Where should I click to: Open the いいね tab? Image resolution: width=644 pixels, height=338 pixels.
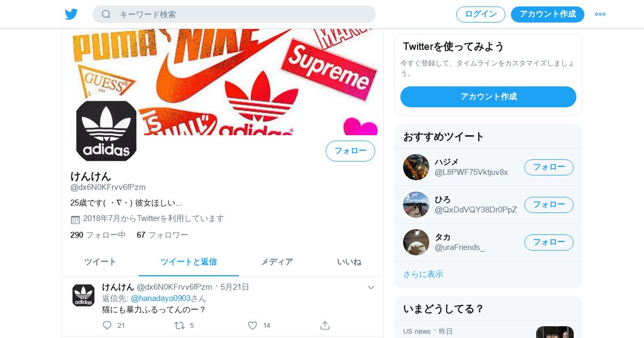(349, 262)
